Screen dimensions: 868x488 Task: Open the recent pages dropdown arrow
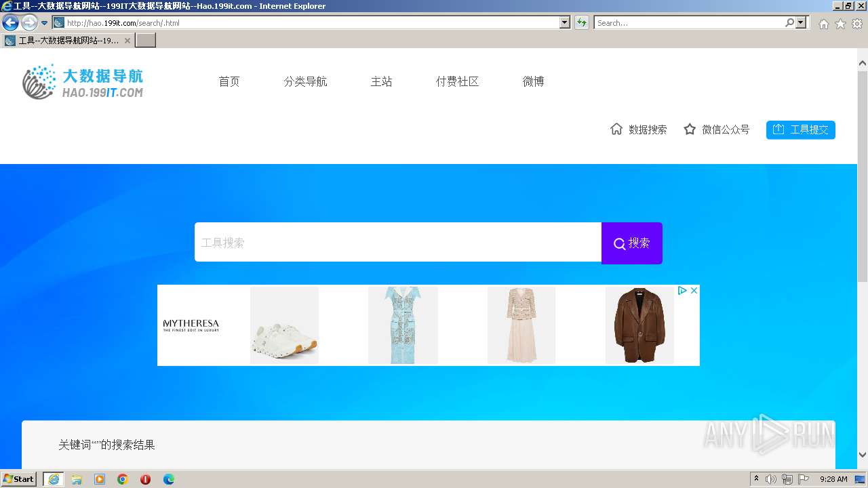click(x=44, y=23)
